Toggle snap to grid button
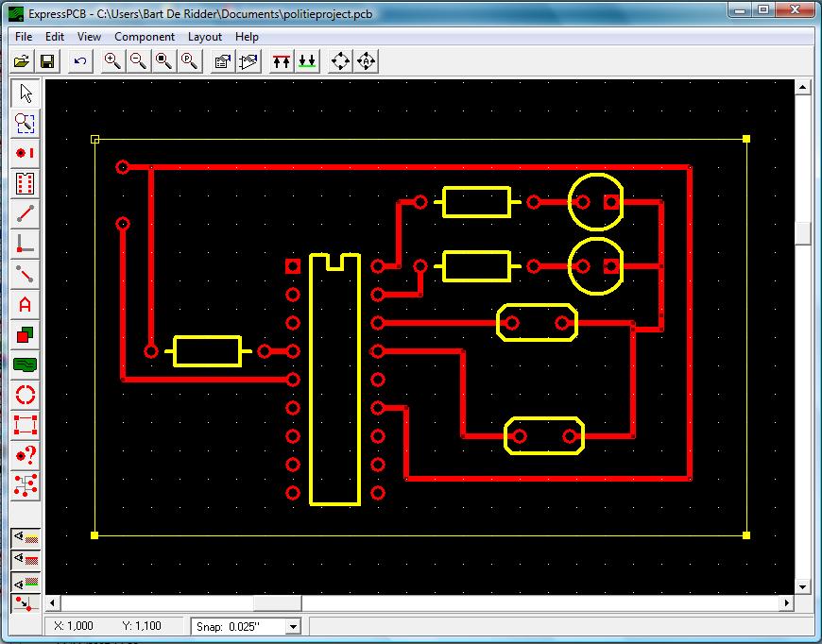The width and height of the screenshot is (822, 644). tap(26, 603)
